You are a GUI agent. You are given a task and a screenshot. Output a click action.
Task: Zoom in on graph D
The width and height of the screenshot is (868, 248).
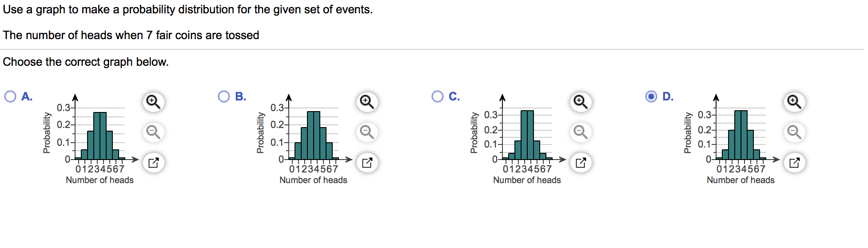[x=794, y=102]
